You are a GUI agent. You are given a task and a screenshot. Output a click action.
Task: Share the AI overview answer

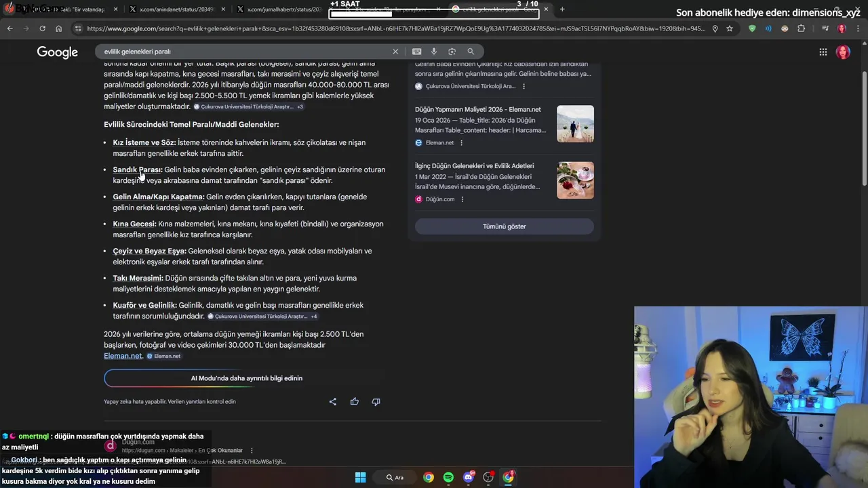(332, 401)
